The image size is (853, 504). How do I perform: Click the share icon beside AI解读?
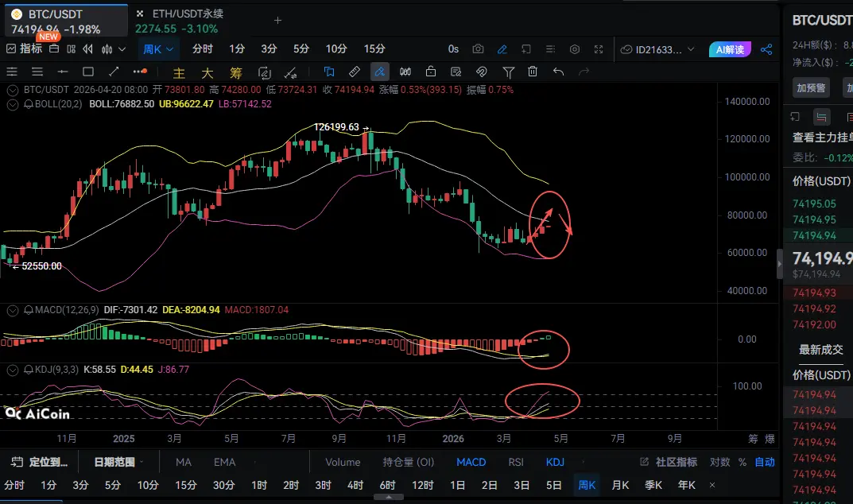point(766,49)
